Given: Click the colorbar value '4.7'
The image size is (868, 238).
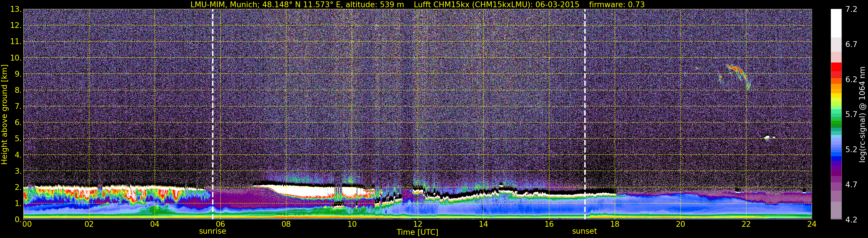Looking at the screenshot, I should click(x=851, y=185).
